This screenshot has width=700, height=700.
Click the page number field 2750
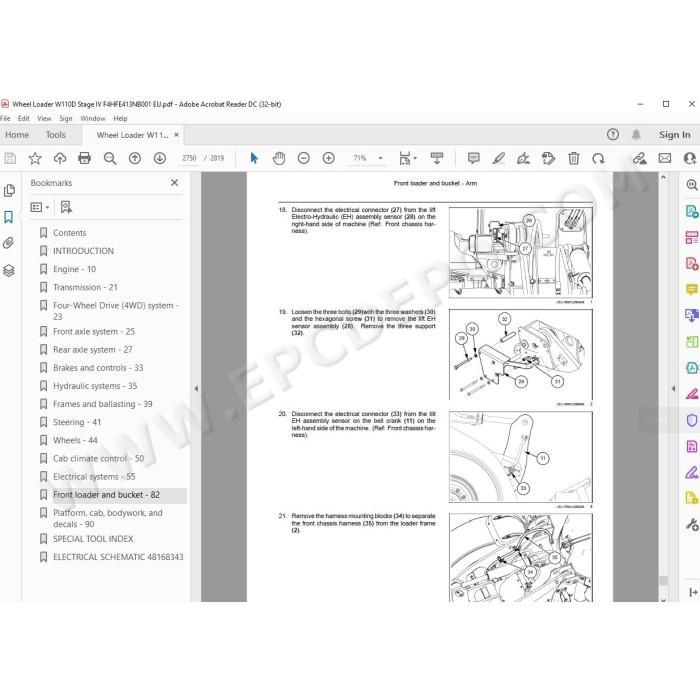click(189, 158)
